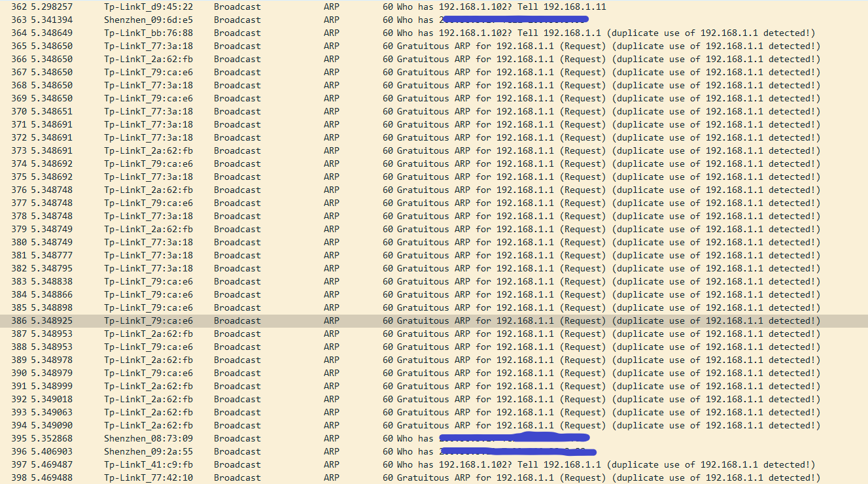This screenshot has width=868, height=484.
Task: Click the timestamp 5.348651
Action: pos(52,111)
